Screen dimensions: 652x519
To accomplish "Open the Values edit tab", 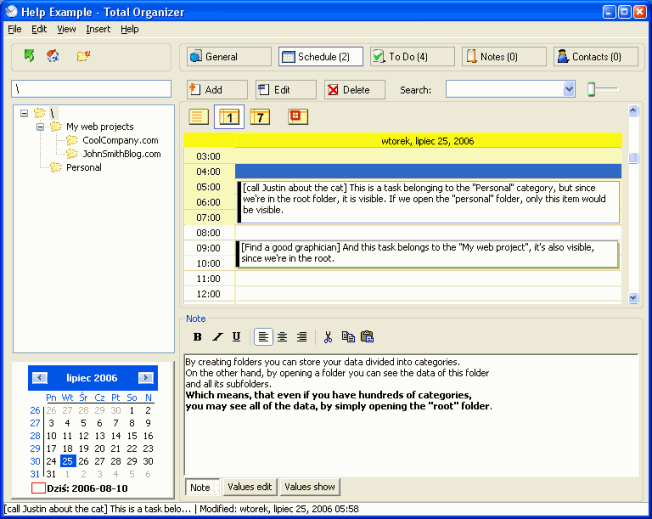I will 249,487.
